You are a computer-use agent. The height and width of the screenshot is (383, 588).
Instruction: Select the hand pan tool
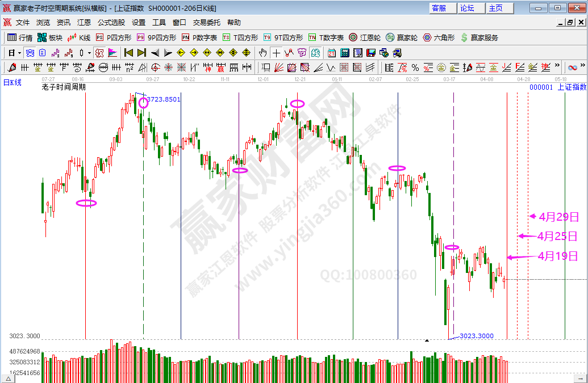click(x=262, y=53)
